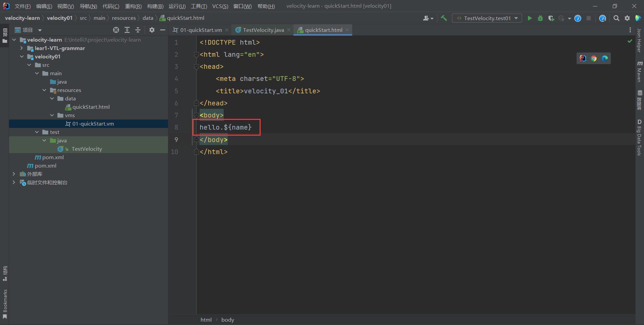Close the quickStart.html tab
The width and height of the screenshot is (644, 325).
(x=347, y=30)
